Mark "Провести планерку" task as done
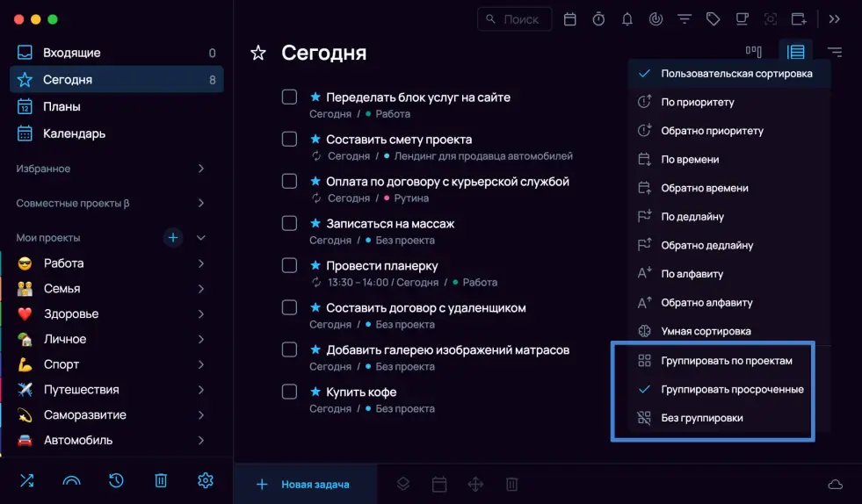Viewport: 862px width, 504px height. click(289, 265)
